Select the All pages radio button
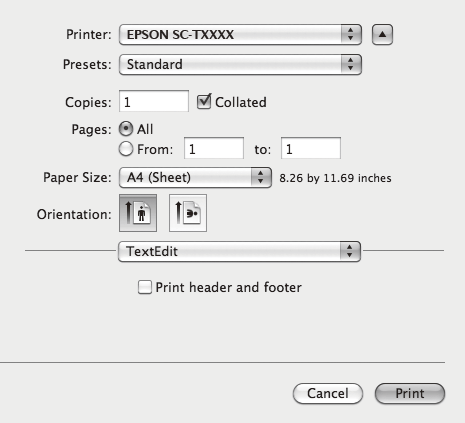The height and width of the screenshot is (423, 465). [x=126, y=129]
